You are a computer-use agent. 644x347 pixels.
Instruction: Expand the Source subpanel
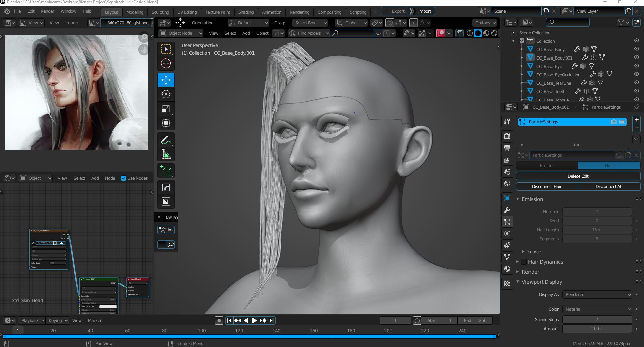pyautogui.click(x=523, y=252)
